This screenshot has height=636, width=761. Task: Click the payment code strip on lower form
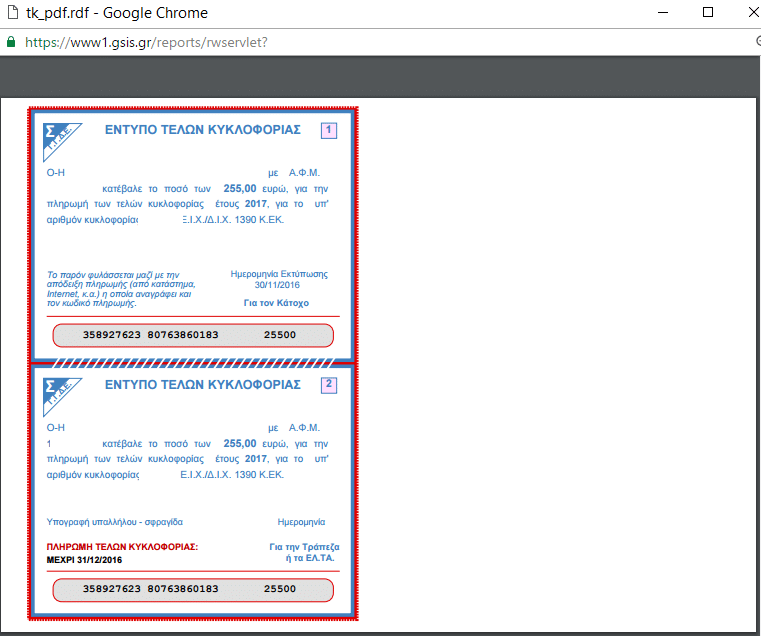pos(192,589)
